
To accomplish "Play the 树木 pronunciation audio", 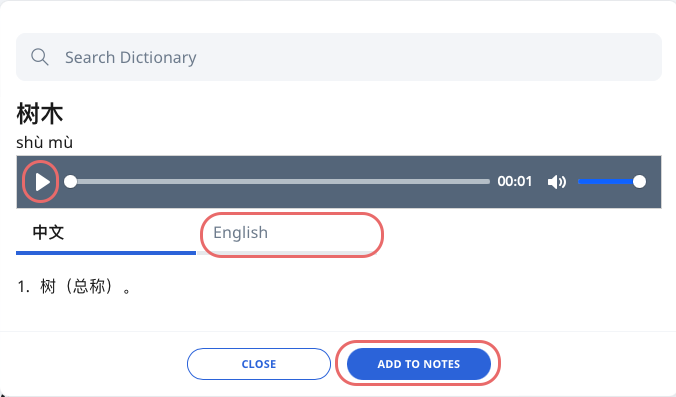I will (x=41, y=181).
